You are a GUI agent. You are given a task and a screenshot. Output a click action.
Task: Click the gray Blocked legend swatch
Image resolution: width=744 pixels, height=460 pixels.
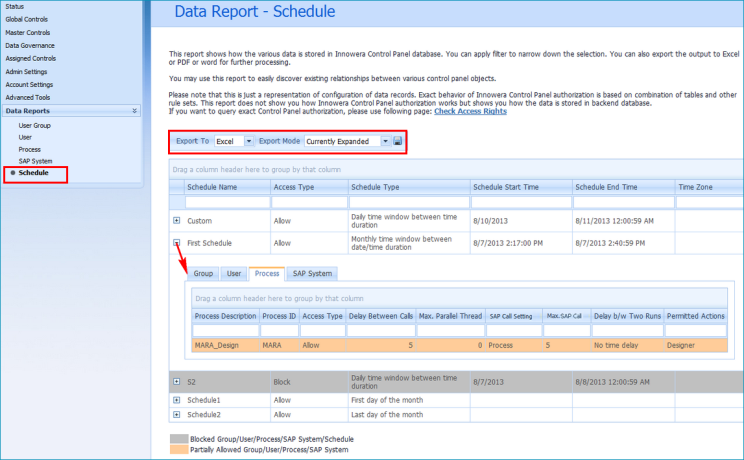[179, 439]
